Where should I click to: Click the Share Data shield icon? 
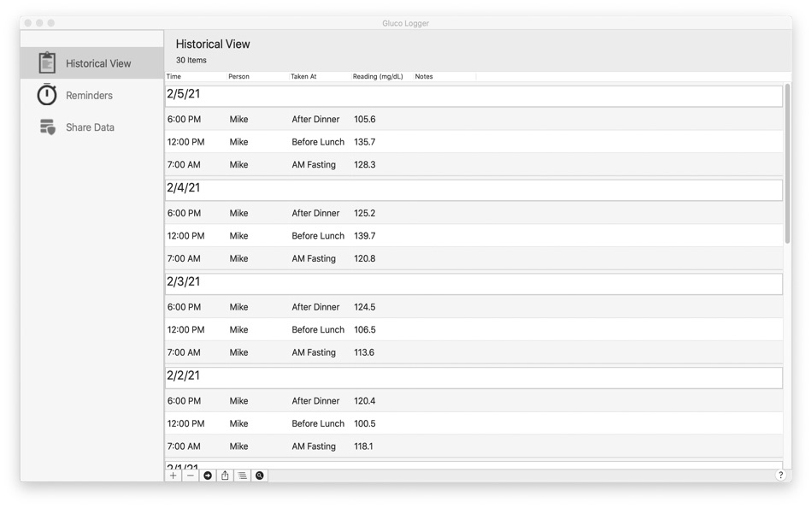tap(47, 127)
